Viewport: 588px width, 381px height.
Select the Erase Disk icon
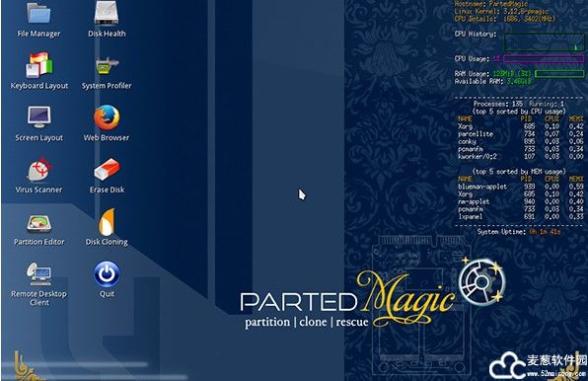tap(107, 176)
